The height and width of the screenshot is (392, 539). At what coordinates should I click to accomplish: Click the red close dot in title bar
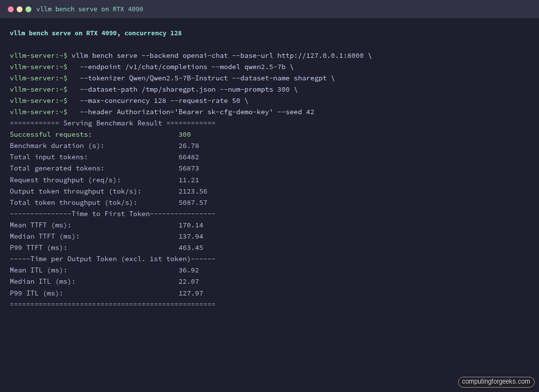point(11,9)
